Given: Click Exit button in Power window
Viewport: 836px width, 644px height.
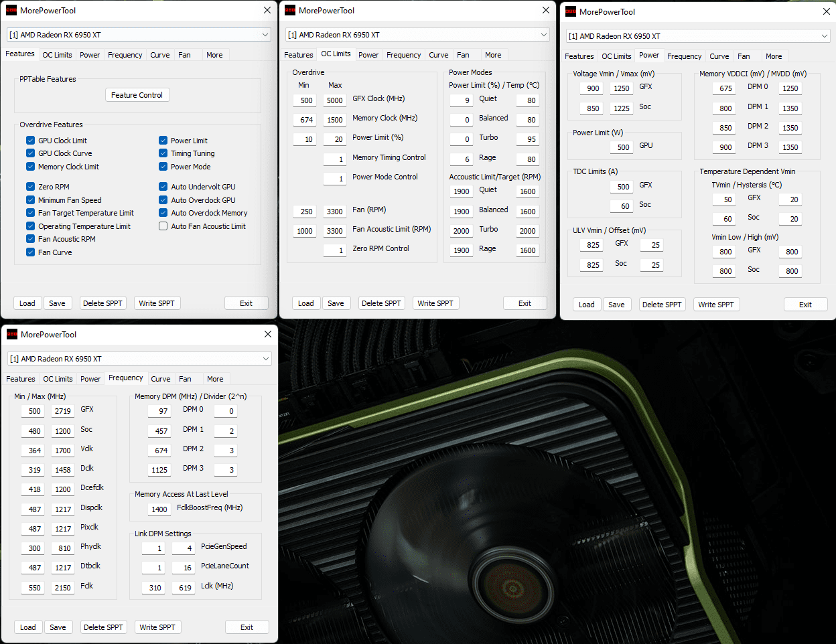Looking at the screenshot, I should tap(806, 305).
